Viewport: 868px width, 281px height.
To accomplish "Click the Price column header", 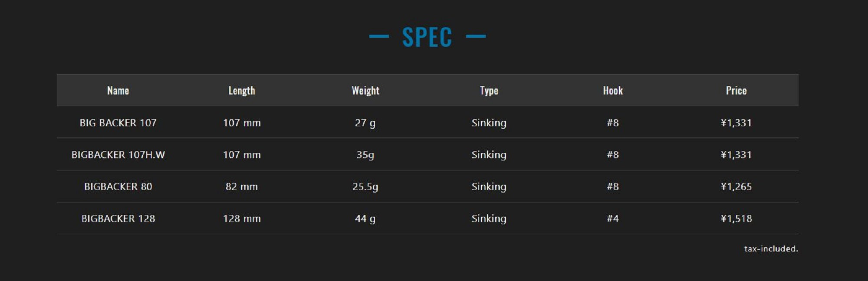I will pos(736,91).
